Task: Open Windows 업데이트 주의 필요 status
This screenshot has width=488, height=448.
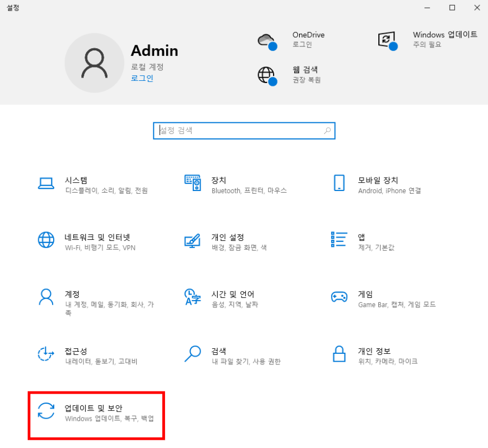Action: [427, 44]
